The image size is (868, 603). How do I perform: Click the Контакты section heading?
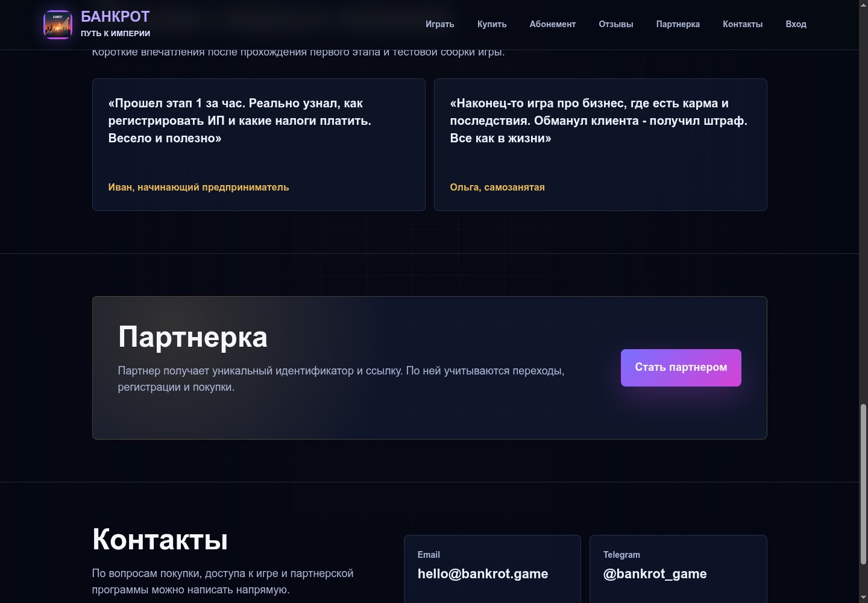point(160,539)
